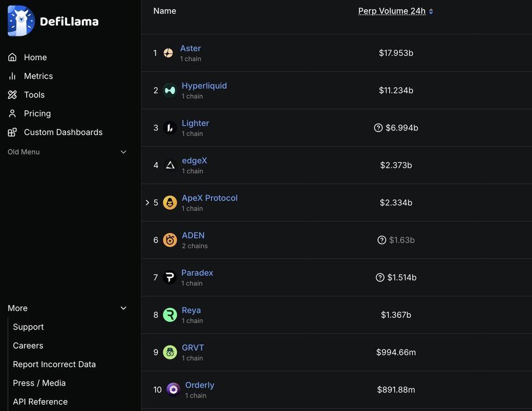Screen dimensions: 532x411
Task: Open the GRVT protocol page
Action: point(193,348)
